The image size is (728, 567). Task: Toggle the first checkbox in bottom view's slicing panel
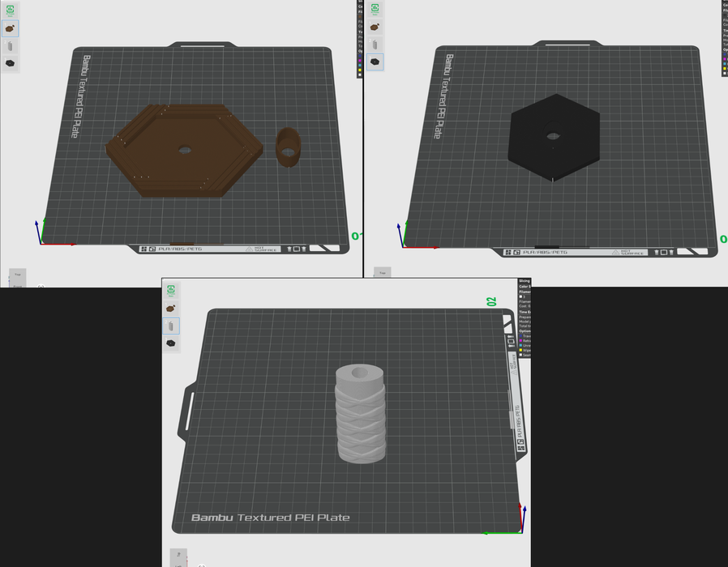[x=520, y=297]
